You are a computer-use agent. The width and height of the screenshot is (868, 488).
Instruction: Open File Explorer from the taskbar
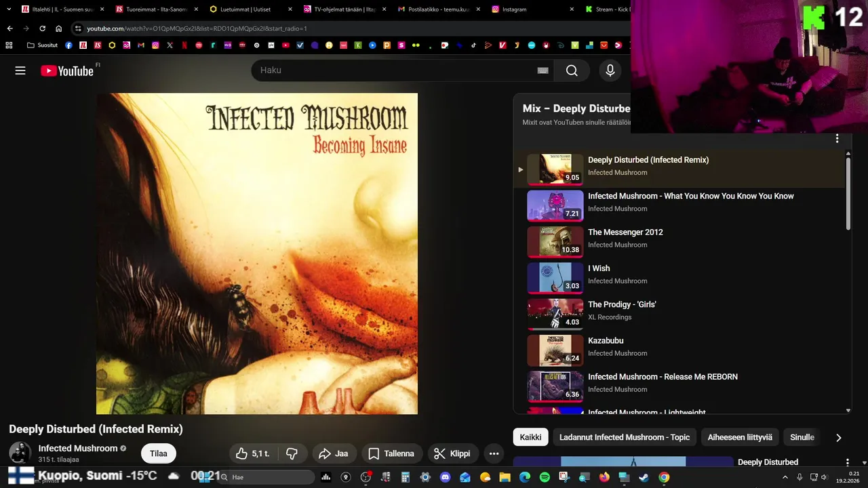coord(505,477)
